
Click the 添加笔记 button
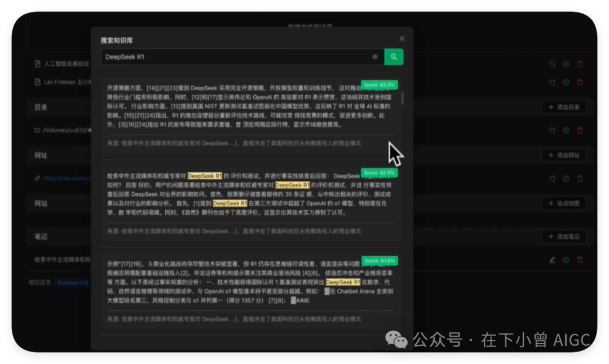click(563, 236)
